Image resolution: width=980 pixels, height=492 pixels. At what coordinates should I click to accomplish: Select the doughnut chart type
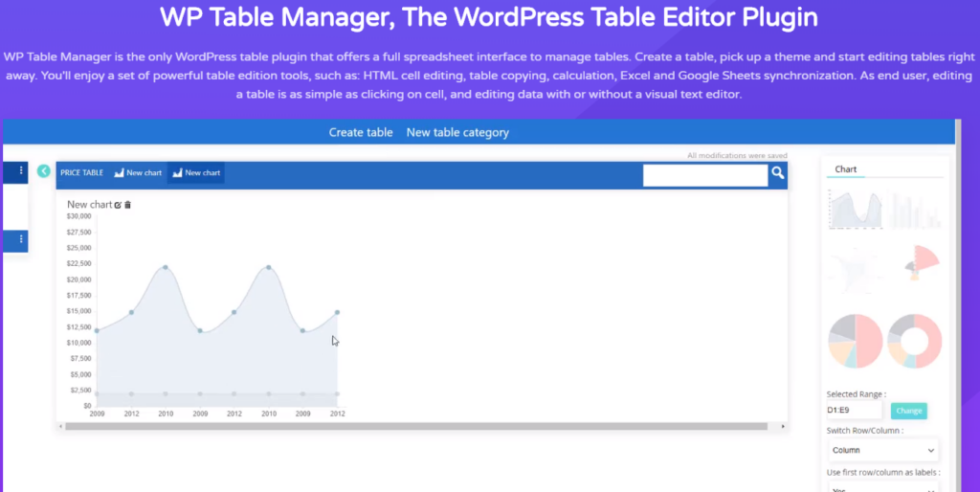915,341
